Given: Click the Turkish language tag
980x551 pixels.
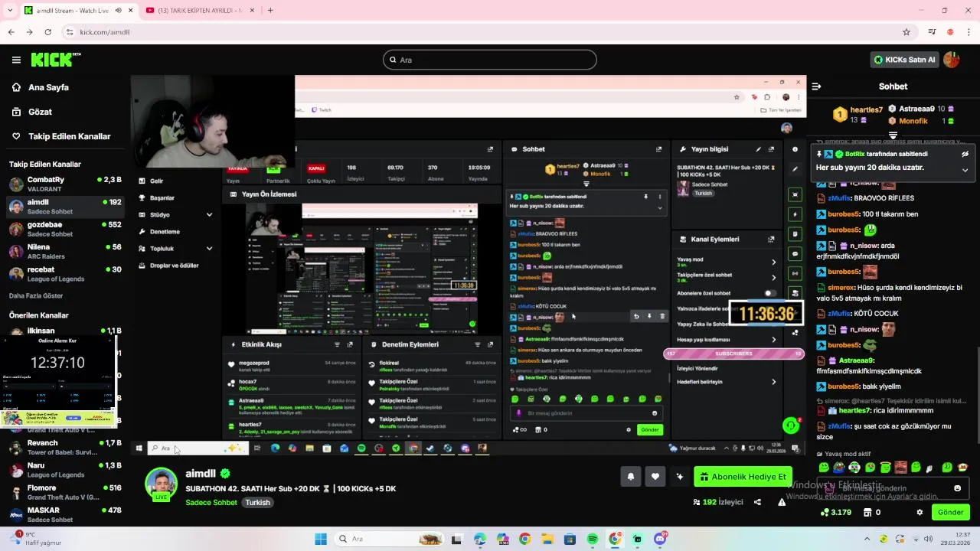Looking at the screenshot, I should click(x=257, y=503).
